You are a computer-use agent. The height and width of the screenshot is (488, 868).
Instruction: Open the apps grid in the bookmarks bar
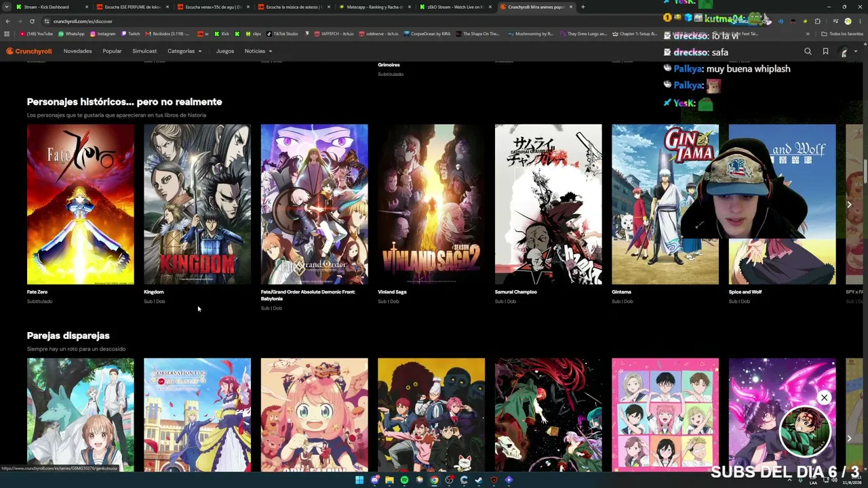7,34
